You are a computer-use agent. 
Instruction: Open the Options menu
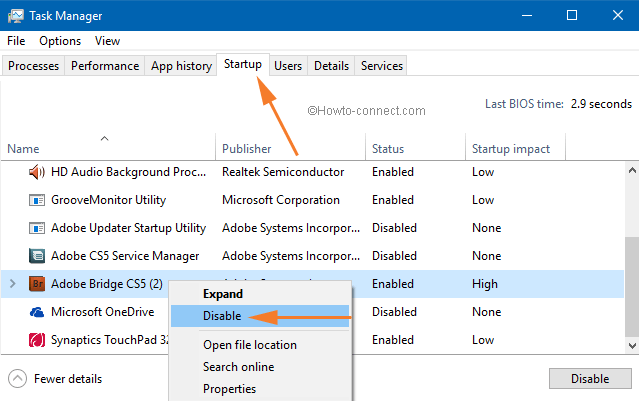[x=60, y=41]
